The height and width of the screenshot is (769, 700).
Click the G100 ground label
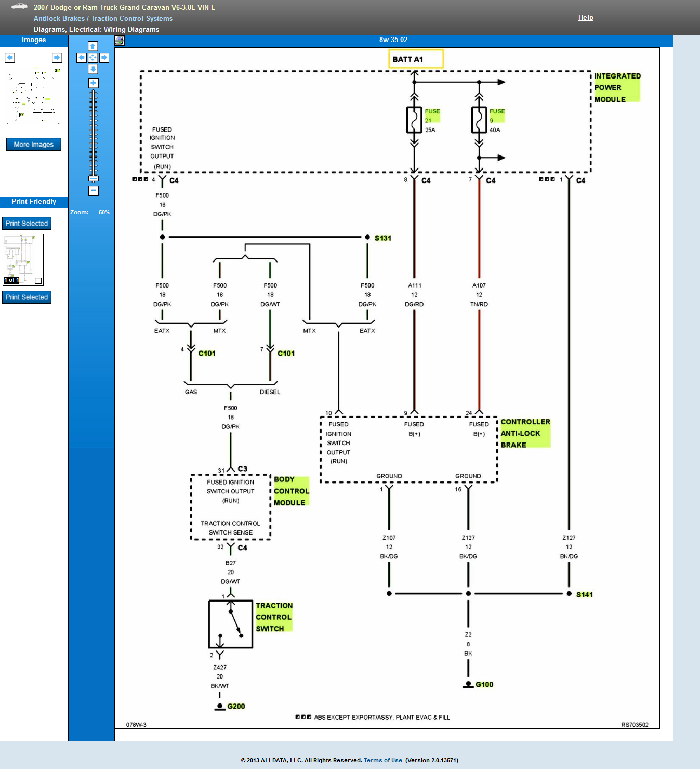pyautogui.click(x=484, y=685)
